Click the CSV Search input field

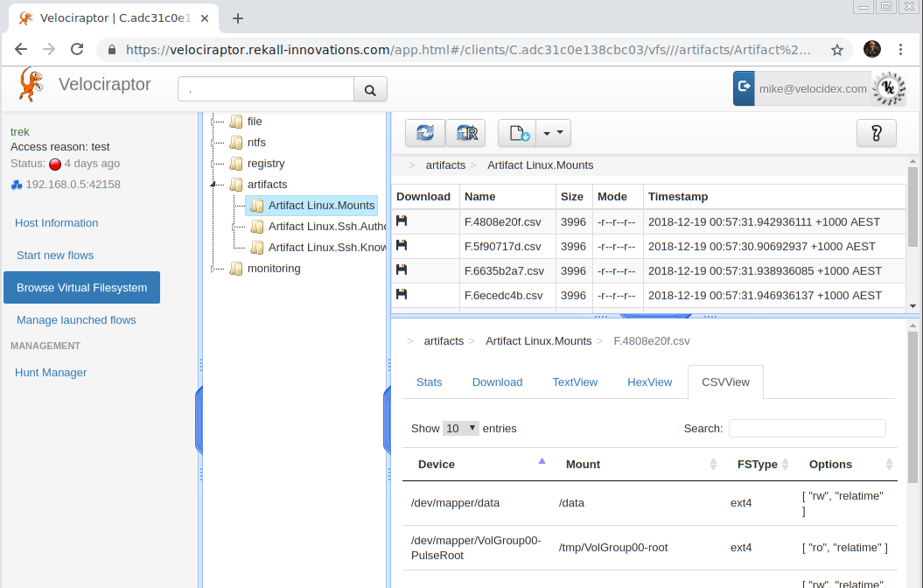point(807,428)
